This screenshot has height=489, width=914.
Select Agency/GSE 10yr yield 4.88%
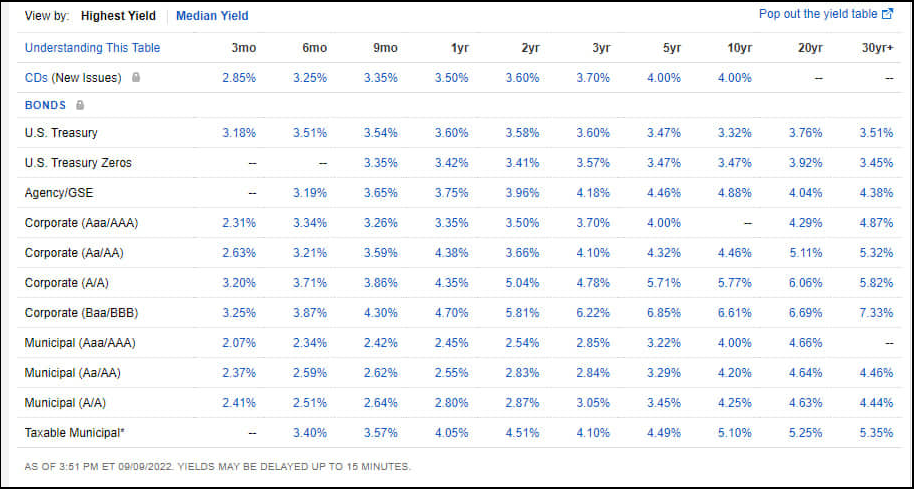[735, 193]
